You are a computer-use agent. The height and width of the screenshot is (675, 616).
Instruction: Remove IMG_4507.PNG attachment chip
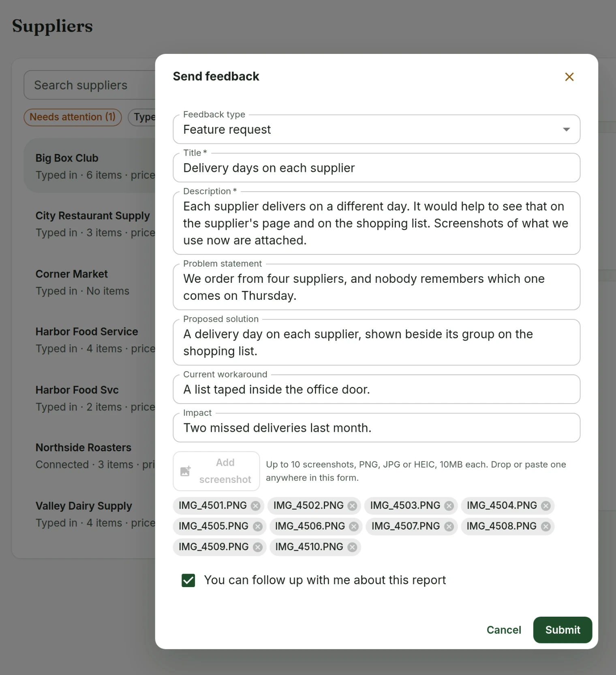[x=449, y=526]
